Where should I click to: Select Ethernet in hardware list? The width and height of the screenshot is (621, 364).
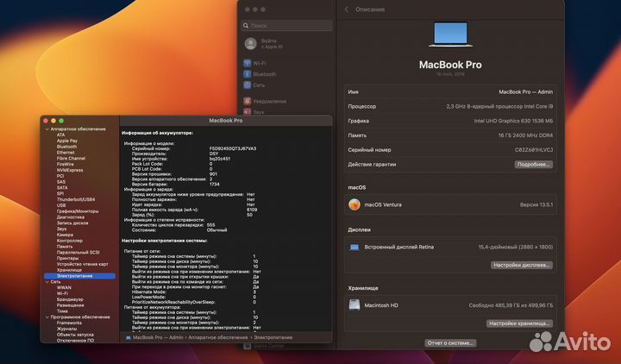click(x=66, y=153)
